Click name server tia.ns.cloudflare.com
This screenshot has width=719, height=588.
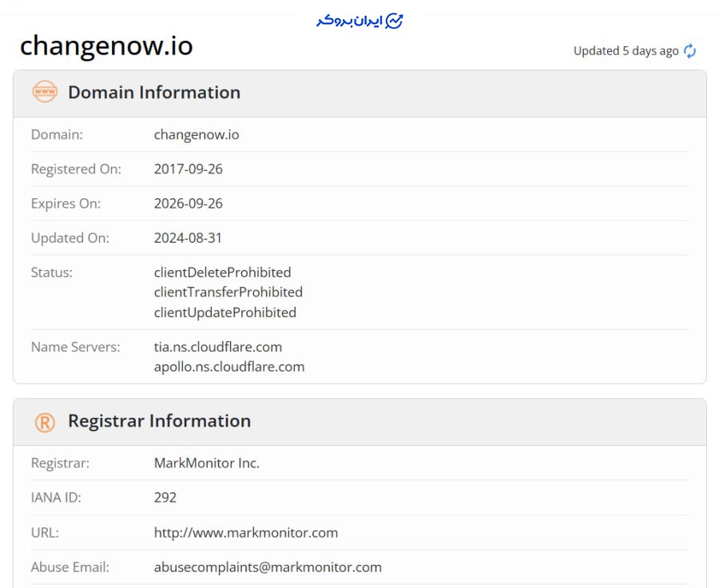point(218,347)
